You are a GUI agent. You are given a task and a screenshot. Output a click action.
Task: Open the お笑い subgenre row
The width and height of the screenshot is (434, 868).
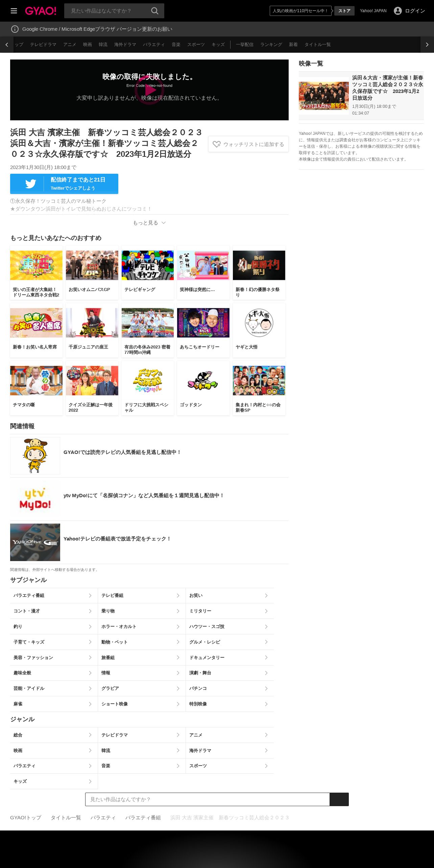pos(230,596)
